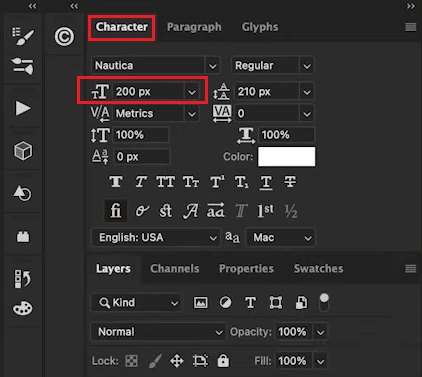Screen dimensions: 422x377
Task: Open the Mac anti-aliasing dropdown
Action: [280, 238]
